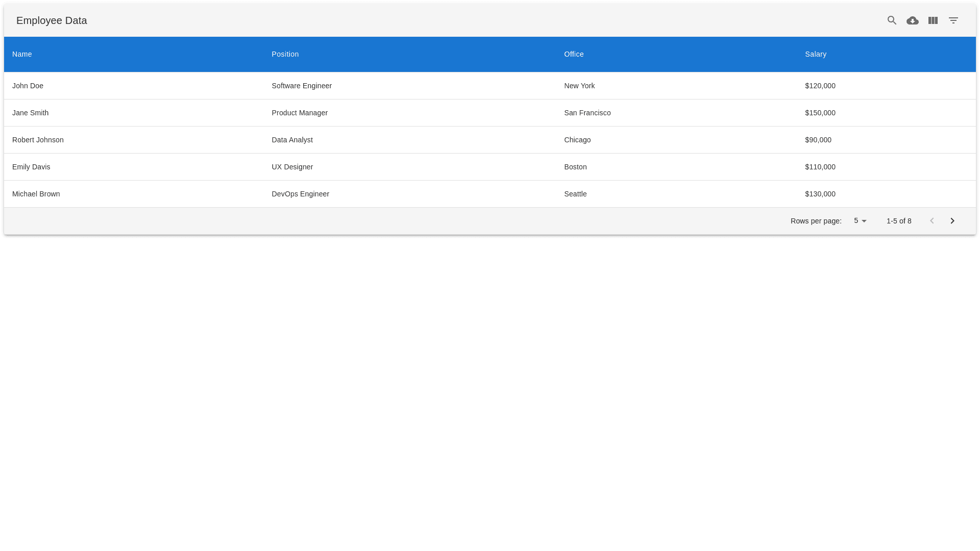
Task: Sort by the Salary column header
Action: (816, 54)
